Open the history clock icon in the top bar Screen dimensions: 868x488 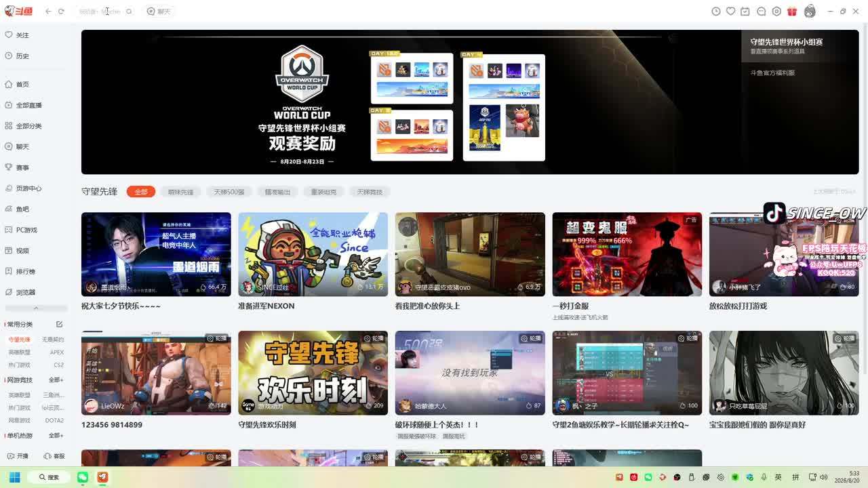[715, 12]
